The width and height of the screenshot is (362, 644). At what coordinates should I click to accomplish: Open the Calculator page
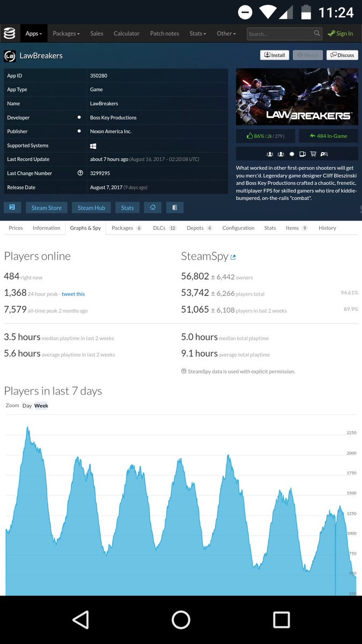(127, 33)
